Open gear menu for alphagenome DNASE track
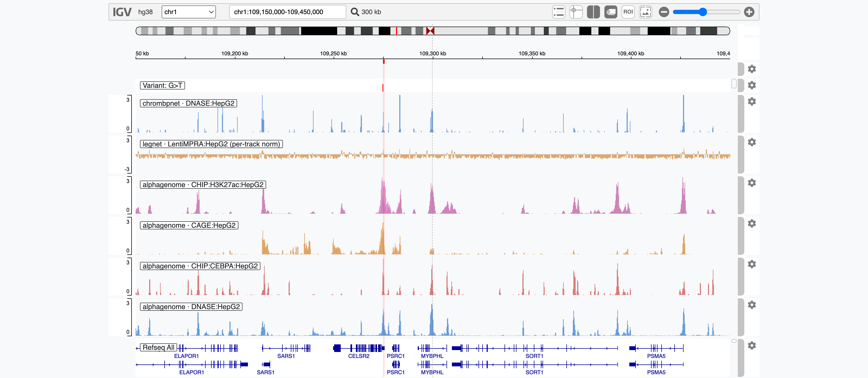This screenshot has width=868, height=378. [752, 305]
